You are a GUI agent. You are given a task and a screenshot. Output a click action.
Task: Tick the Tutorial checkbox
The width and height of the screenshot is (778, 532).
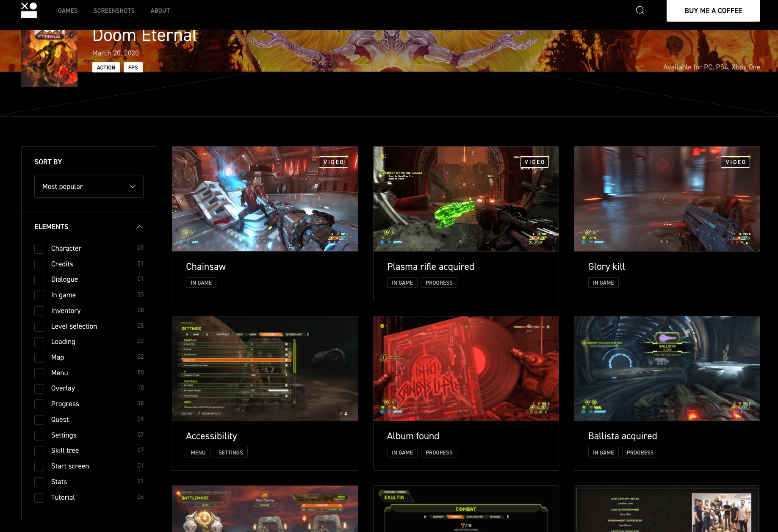coord(39,498)
